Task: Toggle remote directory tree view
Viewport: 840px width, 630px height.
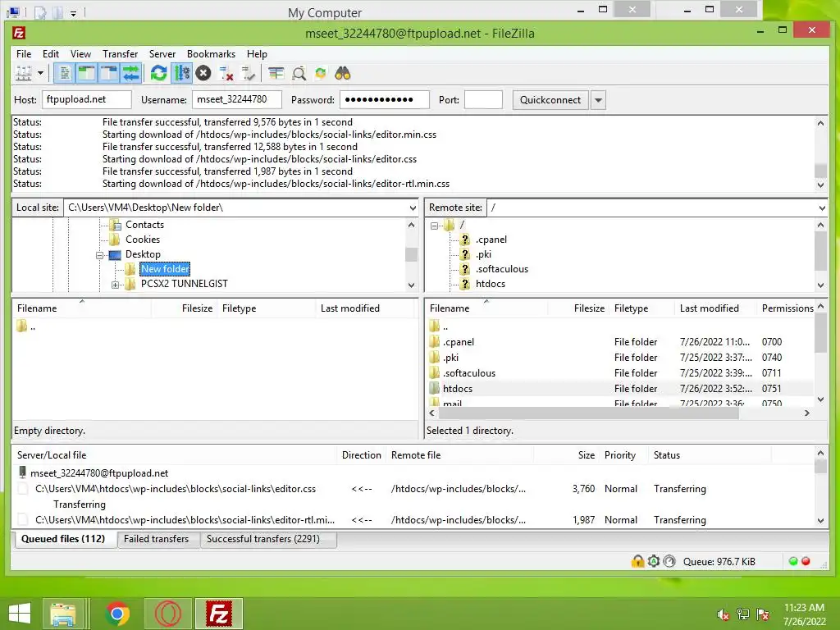Action: 109,73
